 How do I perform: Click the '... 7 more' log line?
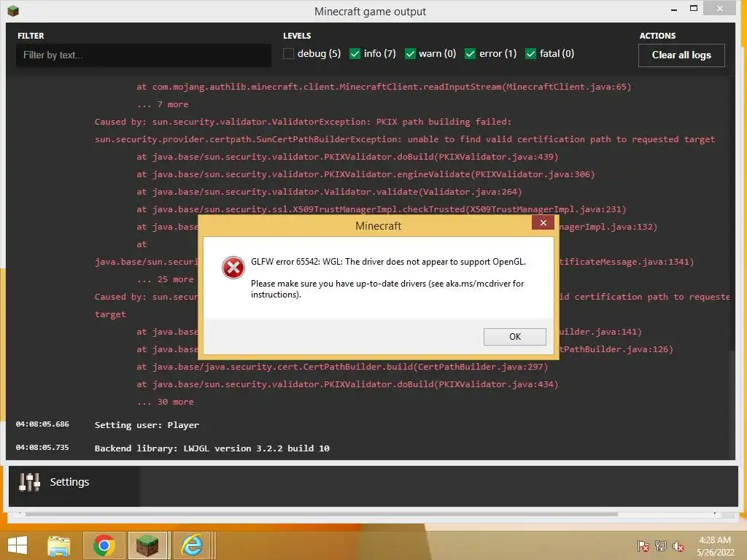tap(163, 104)
